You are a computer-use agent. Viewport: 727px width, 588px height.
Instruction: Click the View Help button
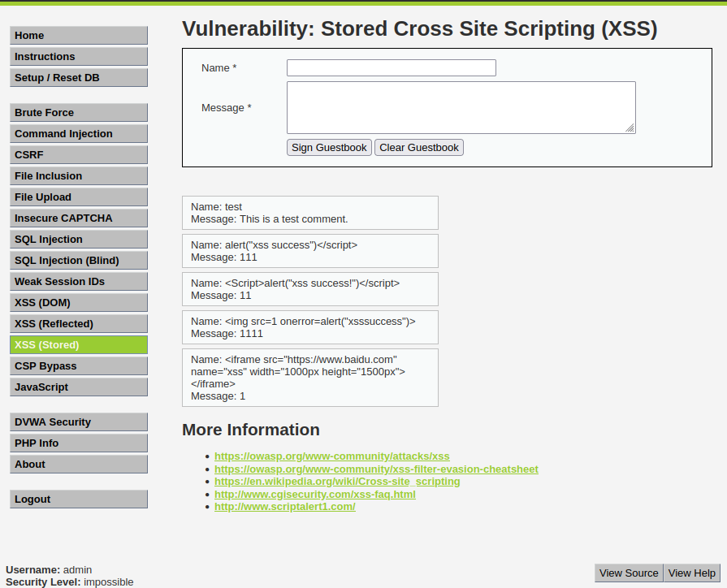[692, 573]
